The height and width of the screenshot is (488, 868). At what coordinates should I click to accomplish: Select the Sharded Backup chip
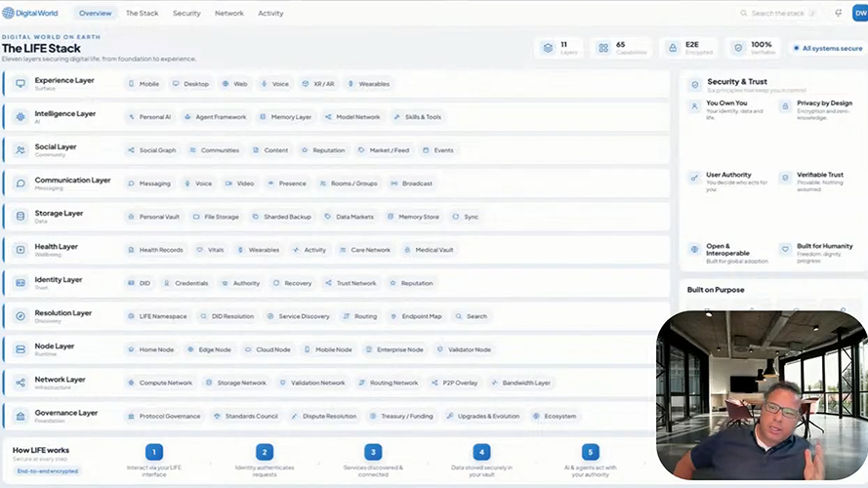coord(282,217)
